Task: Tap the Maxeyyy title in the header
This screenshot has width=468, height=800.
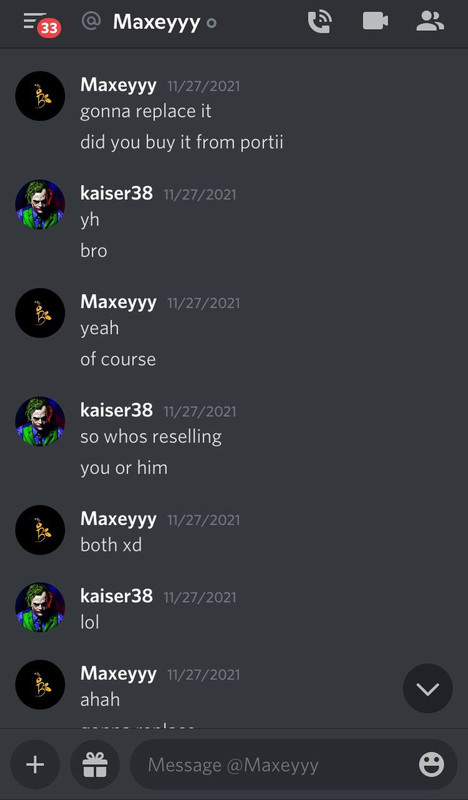Action: coord(156,22)
